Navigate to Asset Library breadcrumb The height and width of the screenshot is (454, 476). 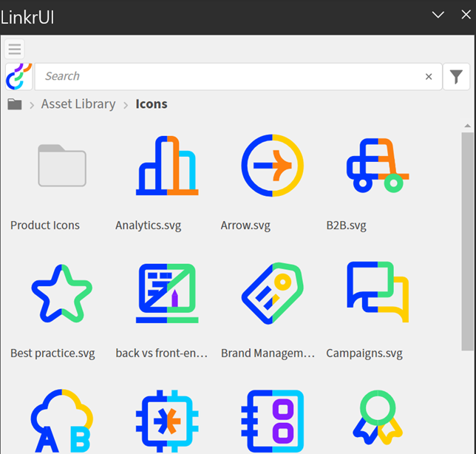pos(78,104)
